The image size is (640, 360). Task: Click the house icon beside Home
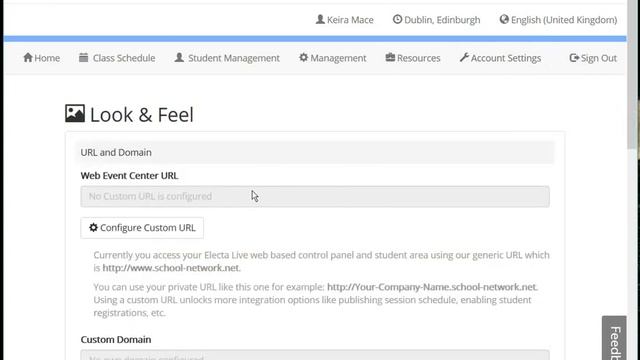click(28, 58)
